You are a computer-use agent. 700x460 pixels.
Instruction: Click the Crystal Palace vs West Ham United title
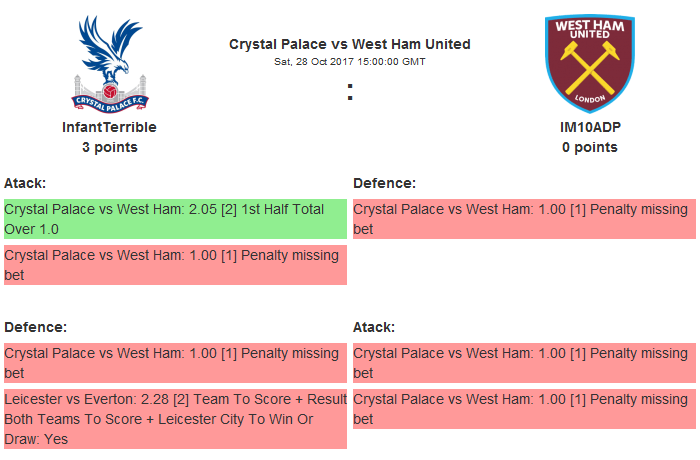point(350,44)
